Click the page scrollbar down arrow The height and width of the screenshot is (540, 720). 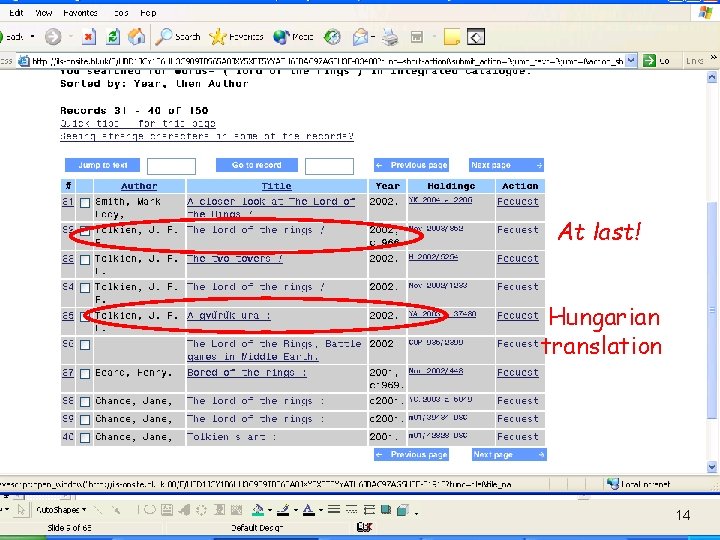(x=712, y=467)
